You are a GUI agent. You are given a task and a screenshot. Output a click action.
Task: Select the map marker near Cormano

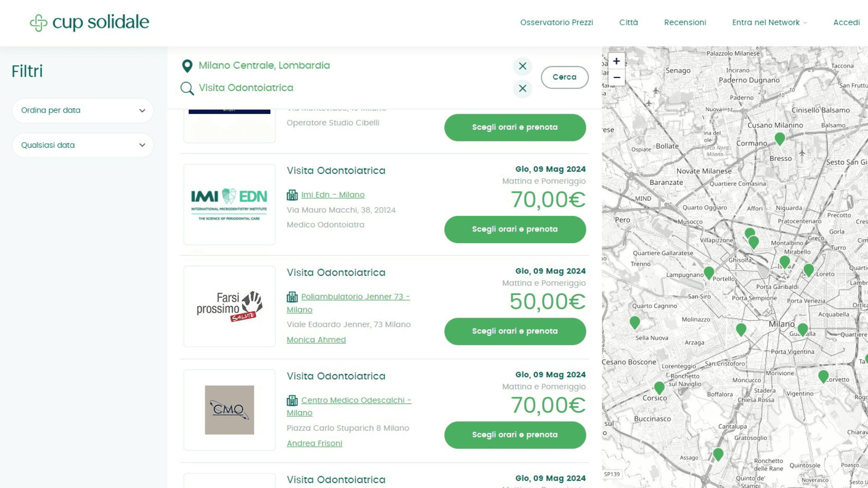(780, 138)
